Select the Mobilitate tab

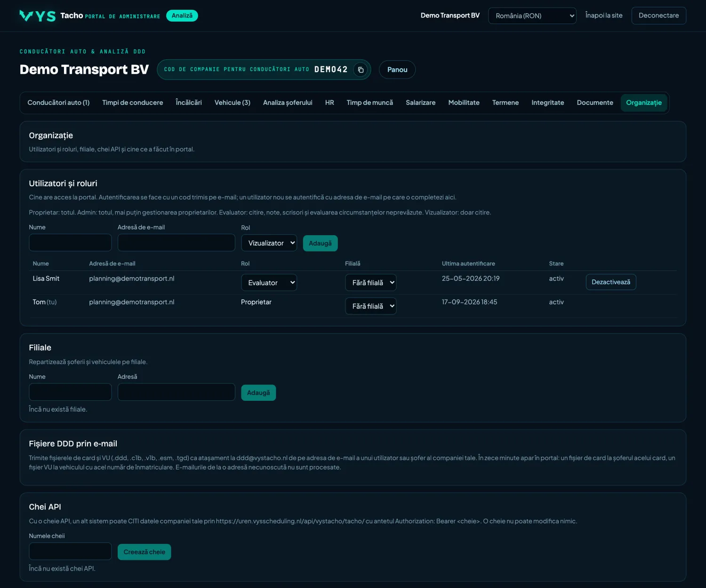464,103
